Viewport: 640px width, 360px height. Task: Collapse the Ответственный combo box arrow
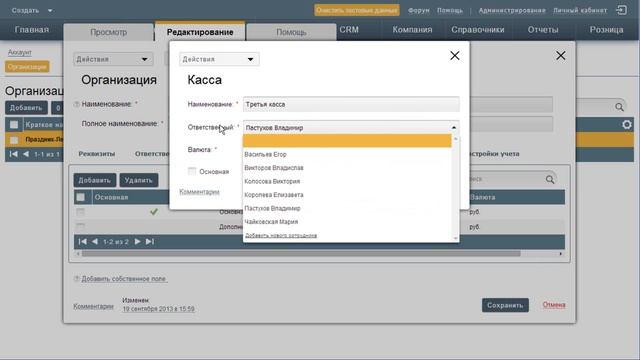[453, 128]
